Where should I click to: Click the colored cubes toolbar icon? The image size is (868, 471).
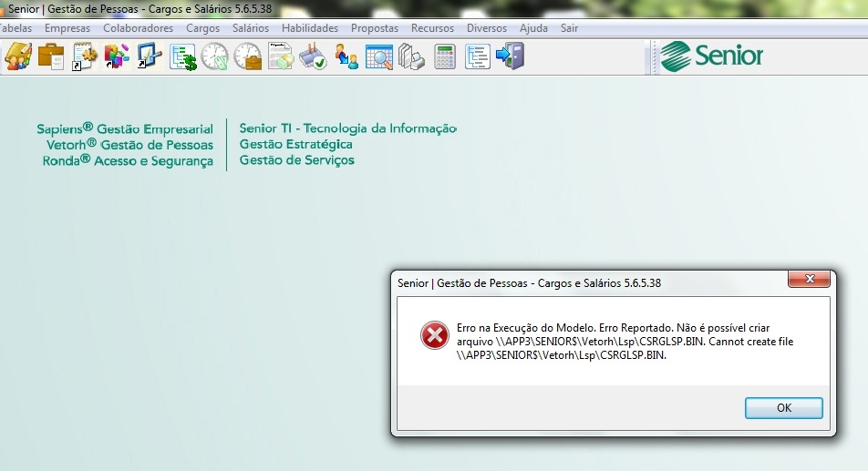117,56
